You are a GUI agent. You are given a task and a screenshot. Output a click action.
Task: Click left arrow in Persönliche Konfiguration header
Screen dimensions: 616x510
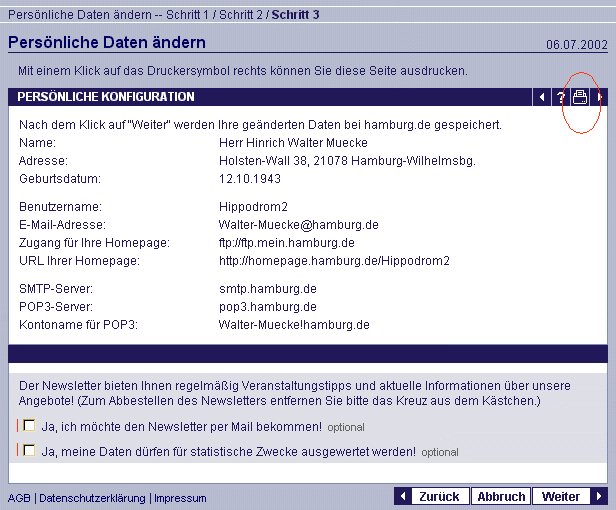(x=541, y=97)
